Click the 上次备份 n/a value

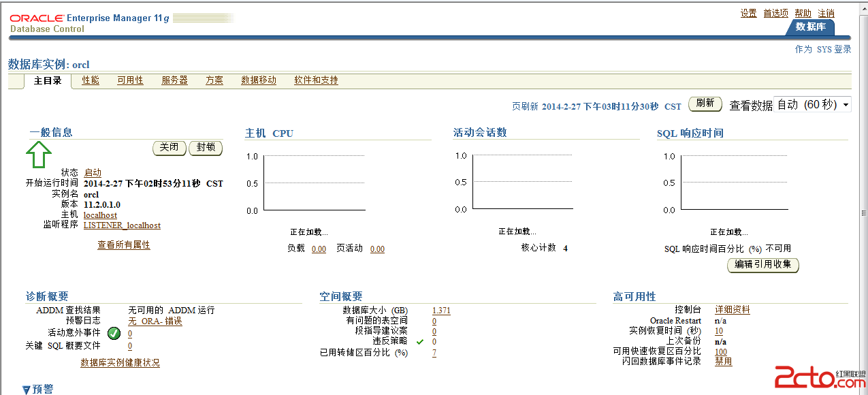pos(720,342)
